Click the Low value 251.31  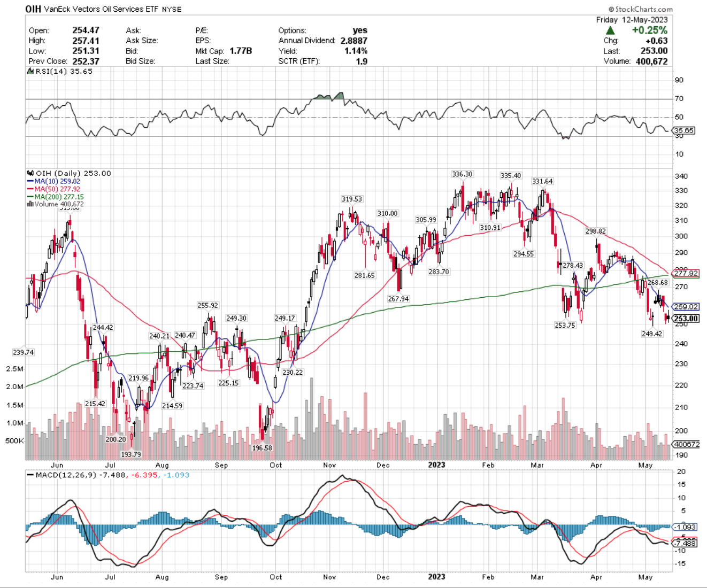[x=86, y=51]
